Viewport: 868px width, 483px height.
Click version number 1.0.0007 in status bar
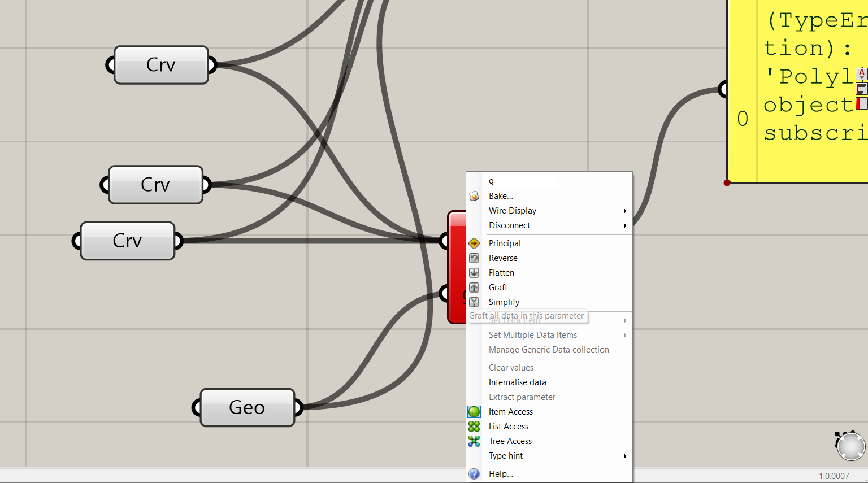pos(834,476)
